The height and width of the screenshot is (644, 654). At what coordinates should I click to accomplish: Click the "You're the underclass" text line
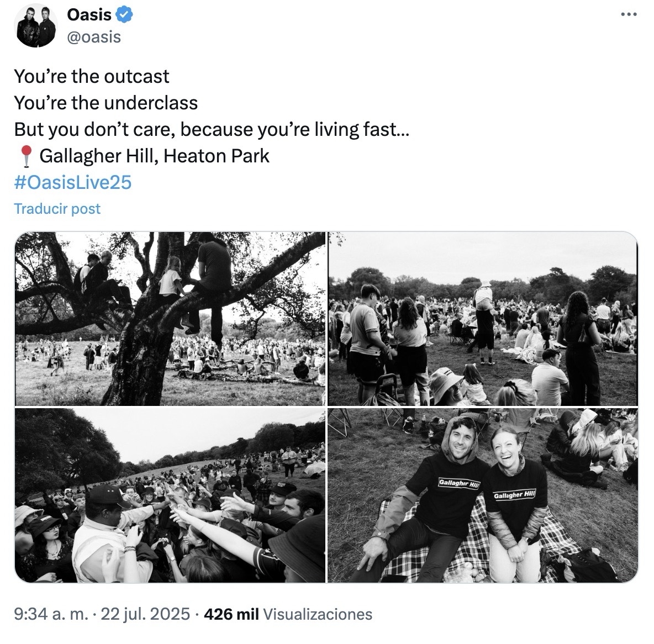(x=106, y=103)
